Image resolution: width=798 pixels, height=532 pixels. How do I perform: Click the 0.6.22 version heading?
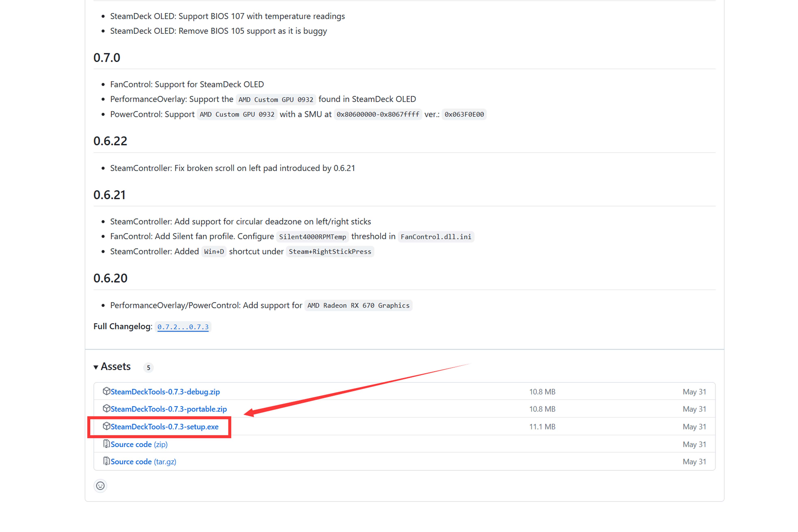coord(110,141)
